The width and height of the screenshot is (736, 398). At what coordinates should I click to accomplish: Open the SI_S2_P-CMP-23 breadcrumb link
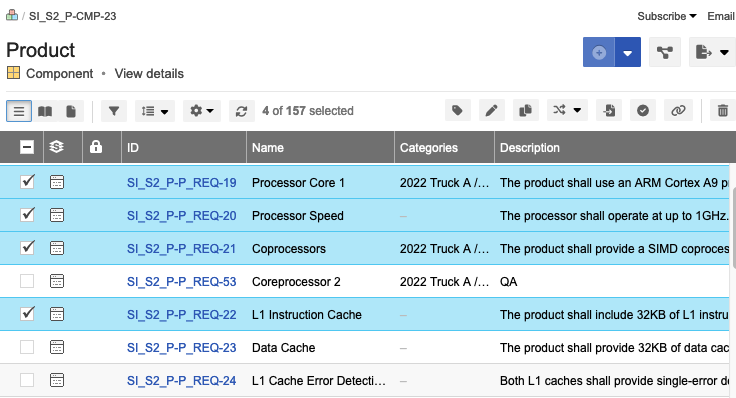point(72,16)
